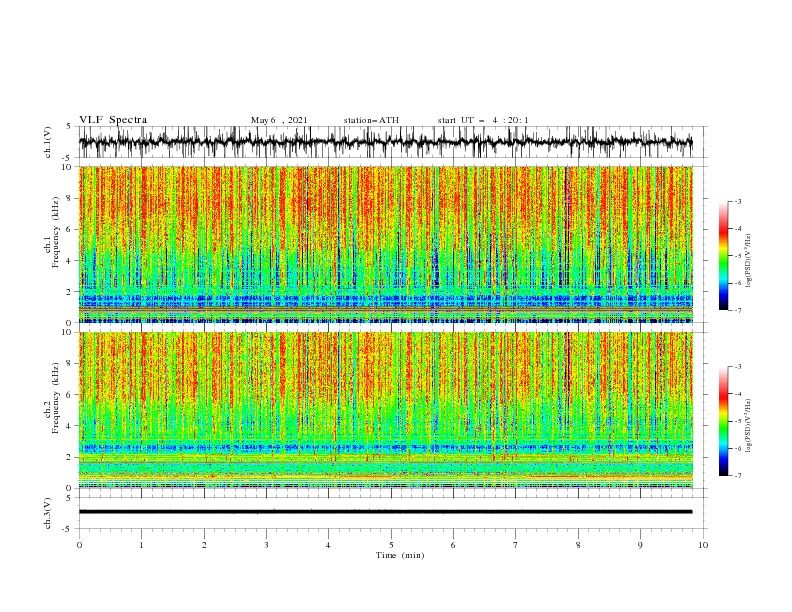This screenshot has width=792, height=612.
Task: Click time axis tick label "5"
Action: pos(391,545)
